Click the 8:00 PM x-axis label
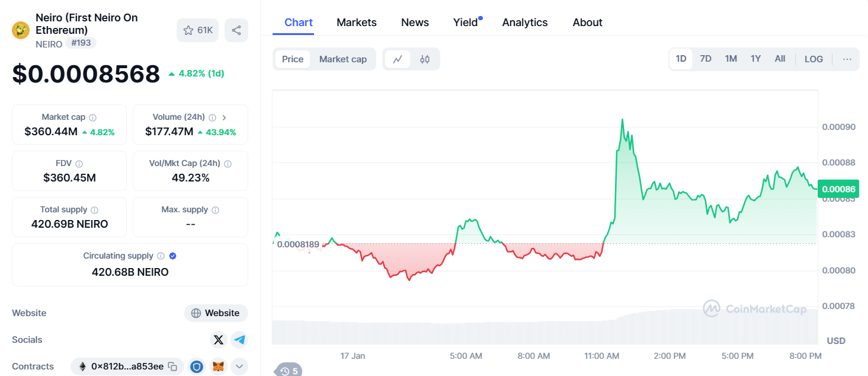The height and width of the screenshot is (376, 868). coord(806,356)
